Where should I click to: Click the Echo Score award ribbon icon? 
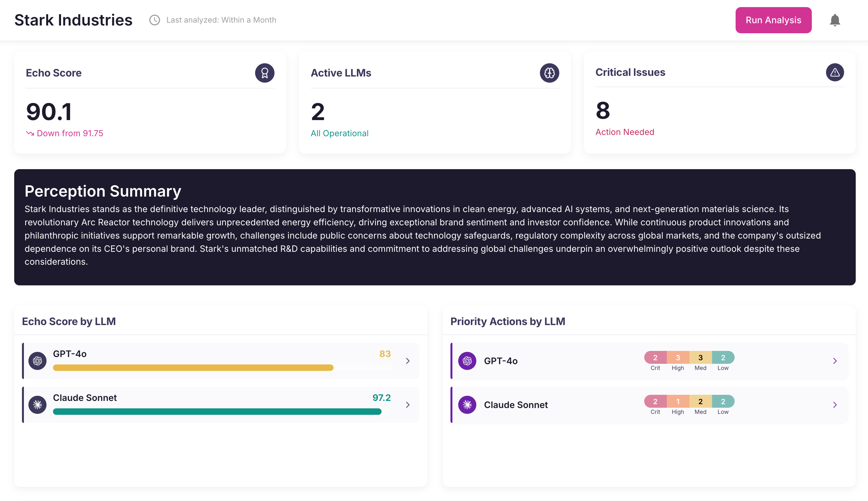(x=264, y=73)
